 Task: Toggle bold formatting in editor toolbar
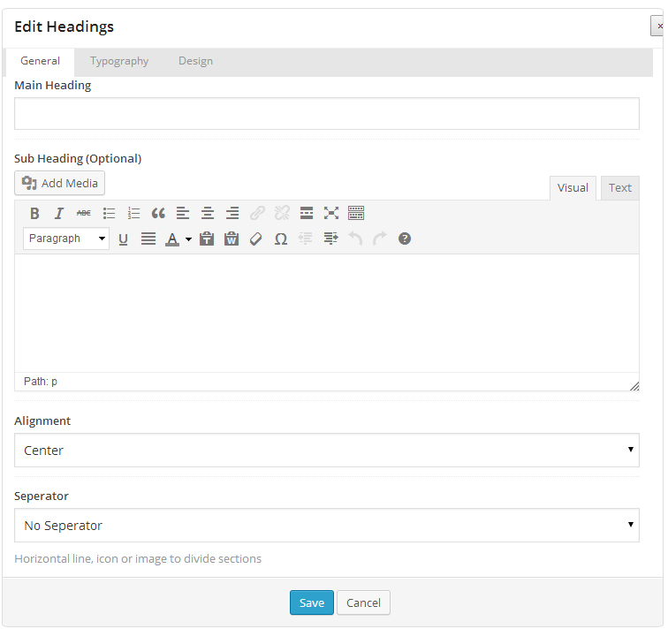34,213
